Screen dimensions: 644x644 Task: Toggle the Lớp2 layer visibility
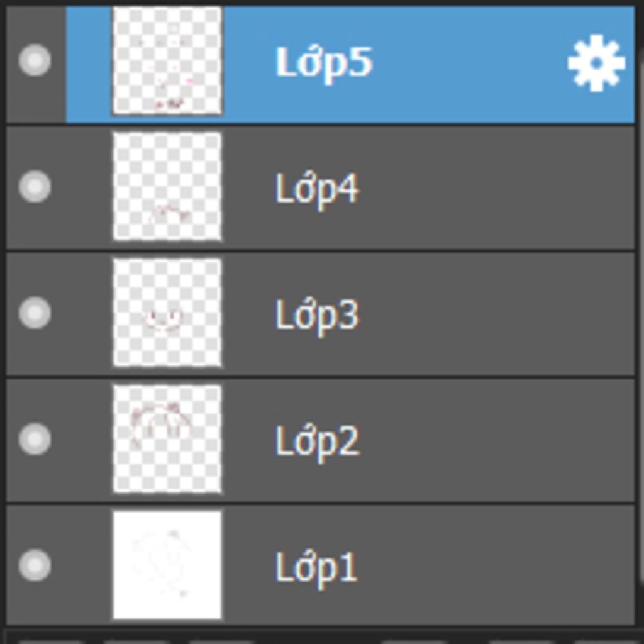[x=35, y=439]
